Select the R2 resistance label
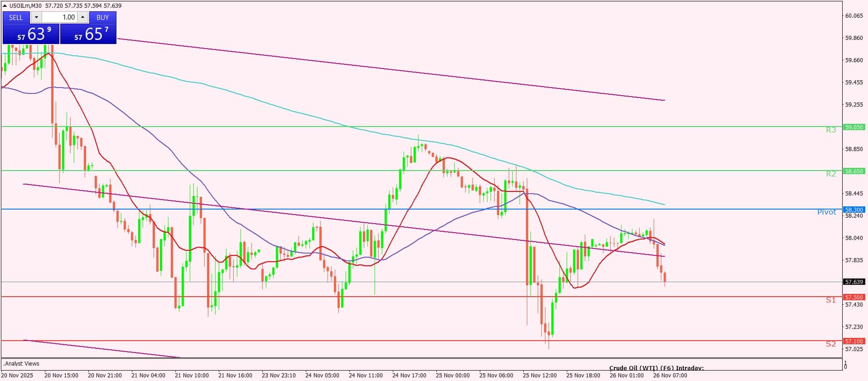868x381 pixels. click(x=831, y=174)
